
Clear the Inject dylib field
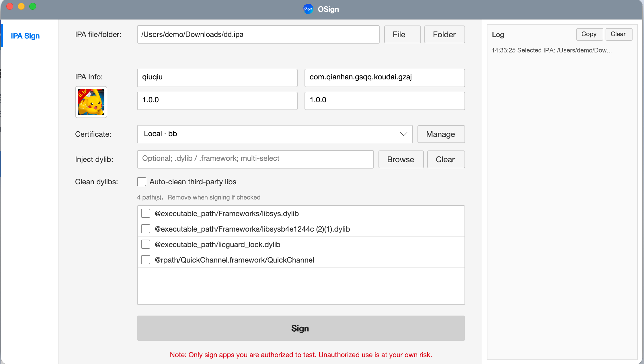pyautogui.click(x=446, y=159)
